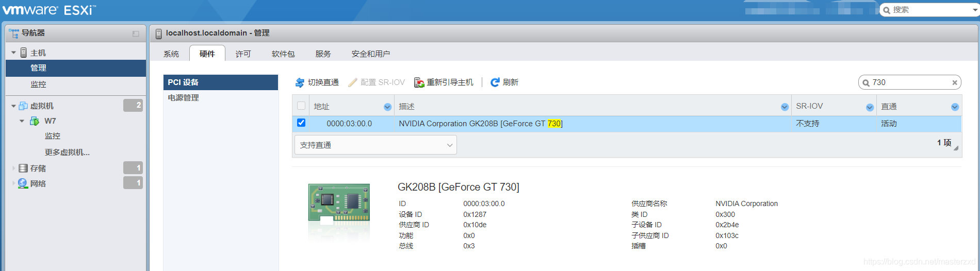Click the Networking globe icon in navigator
The width and height of the screenshot is (980, 271).
23,183
